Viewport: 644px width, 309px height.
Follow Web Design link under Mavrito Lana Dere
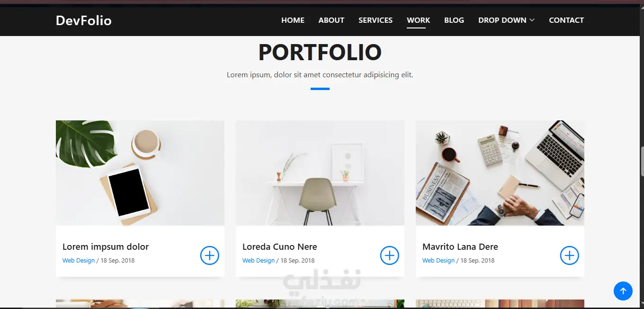[x=438, y=260]
